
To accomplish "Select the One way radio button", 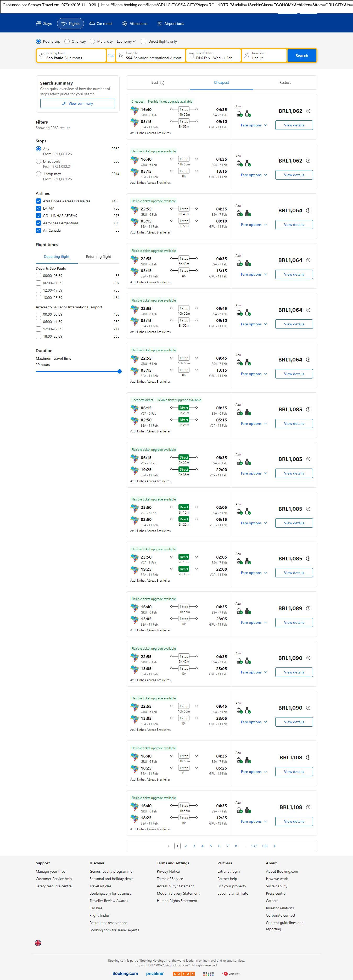I will pyautogui.click(x=67, y=41).
